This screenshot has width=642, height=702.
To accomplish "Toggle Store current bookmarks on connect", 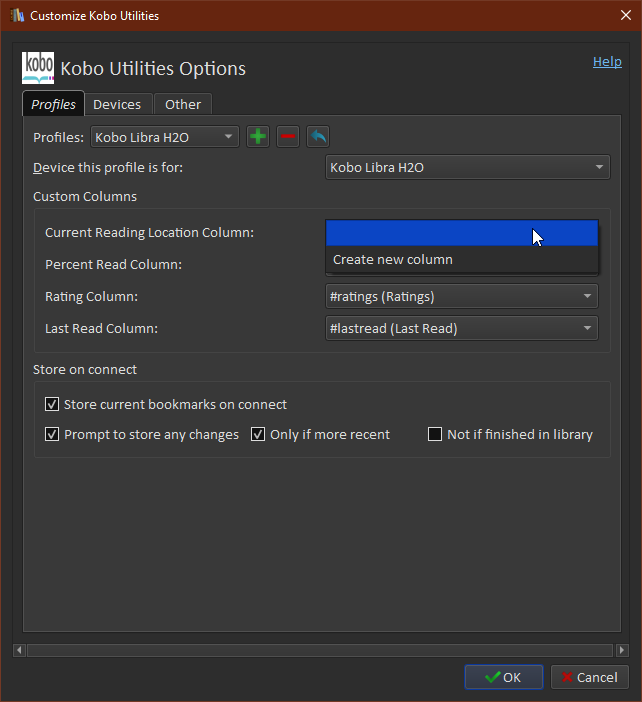I will point(53,405).
